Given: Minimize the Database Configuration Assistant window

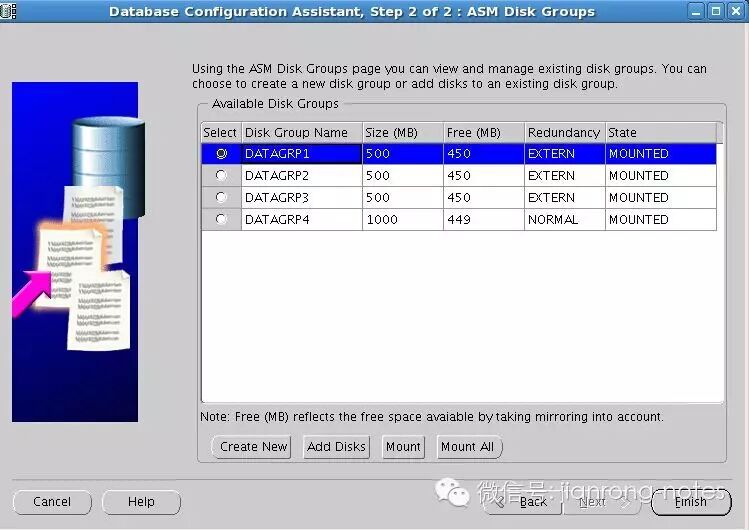Looking at the screenshot, I should 696,11.
